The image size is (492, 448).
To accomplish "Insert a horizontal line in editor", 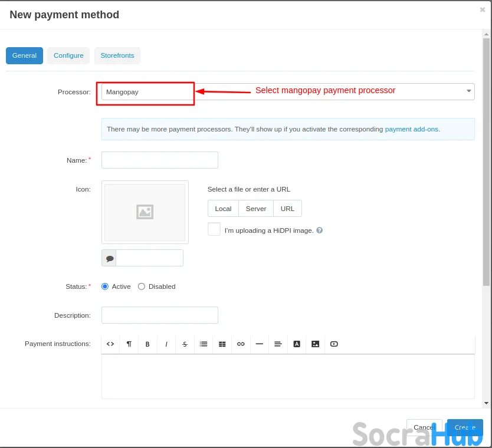I will (260, 344).
